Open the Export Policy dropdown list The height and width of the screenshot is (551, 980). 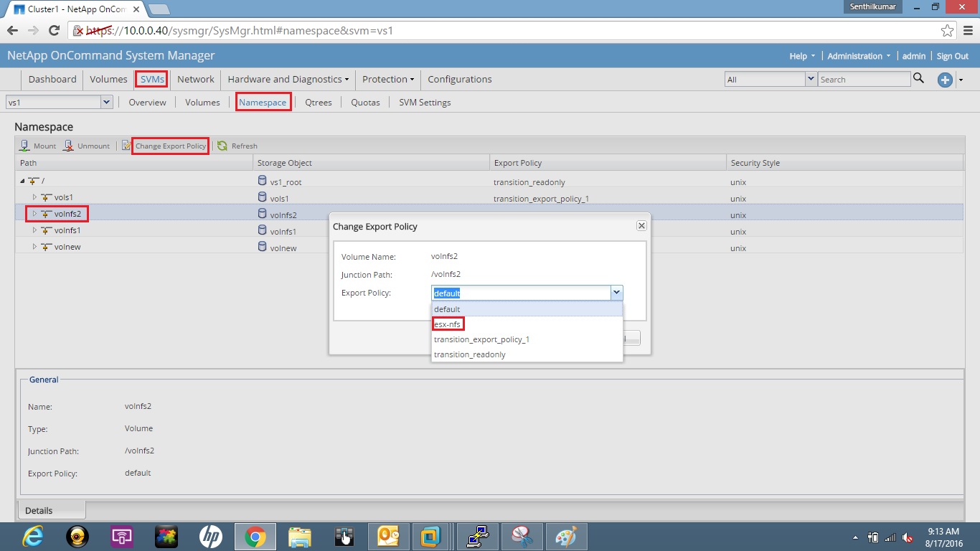(x=616, y=293)
